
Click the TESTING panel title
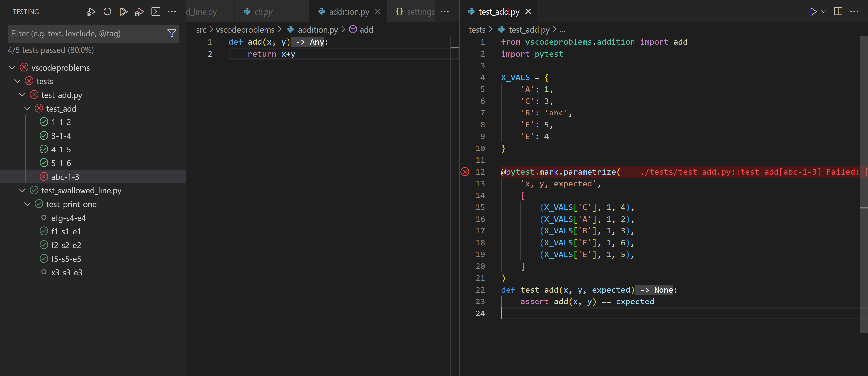point(26,12)
